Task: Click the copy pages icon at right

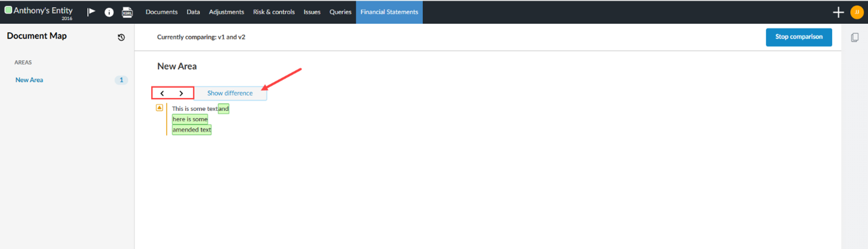Action: click(854, 37)
